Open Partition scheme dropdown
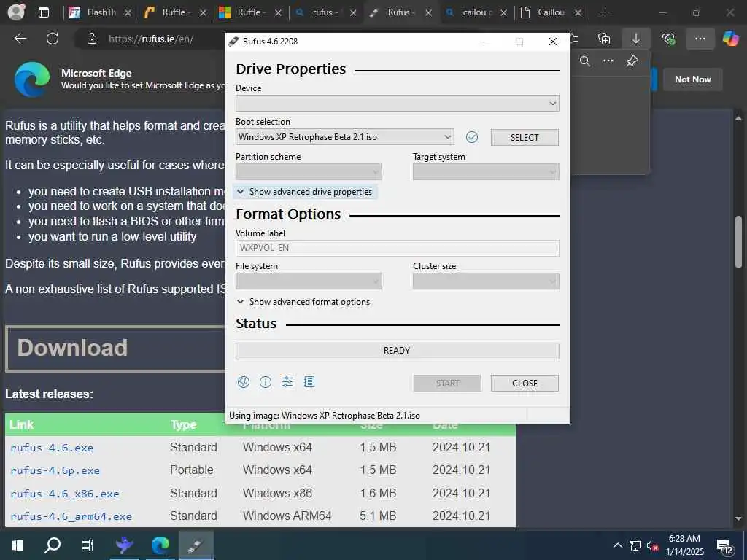This screenshot has width=747, height=560. click(309, 172)
